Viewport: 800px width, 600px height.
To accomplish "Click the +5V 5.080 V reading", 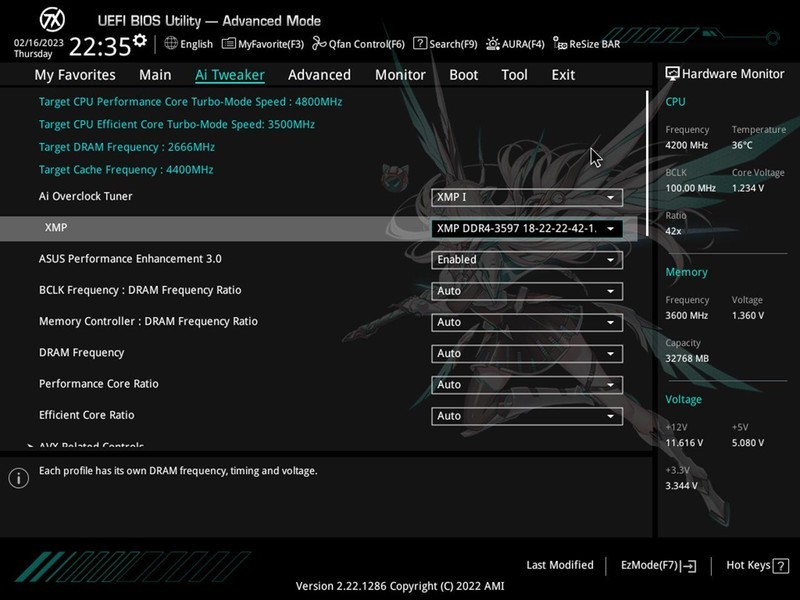I will coord(747,443).
